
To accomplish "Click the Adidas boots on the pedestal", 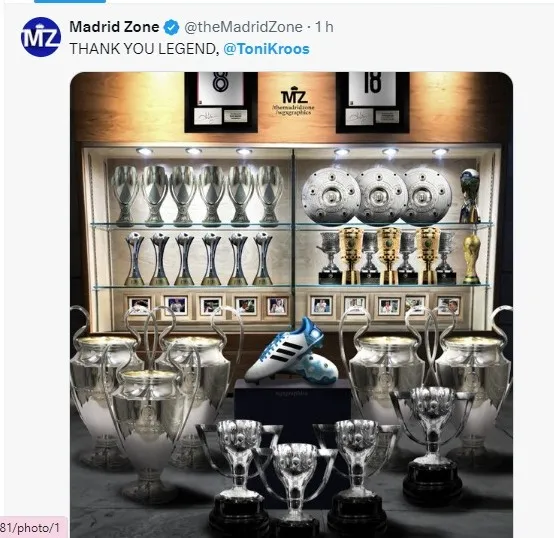I will click(291, 351).
